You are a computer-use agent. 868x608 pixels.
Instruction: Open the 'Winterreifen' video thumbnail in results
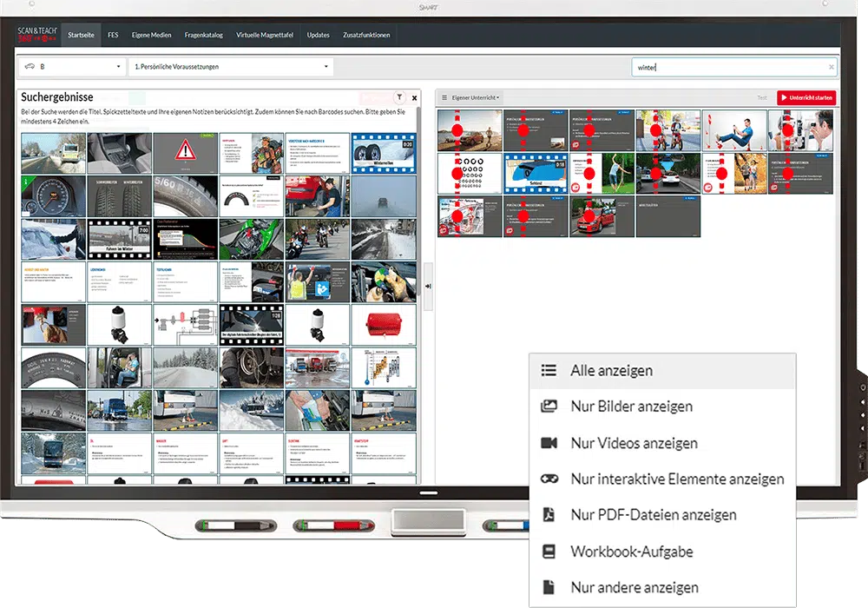coord(384,153)
